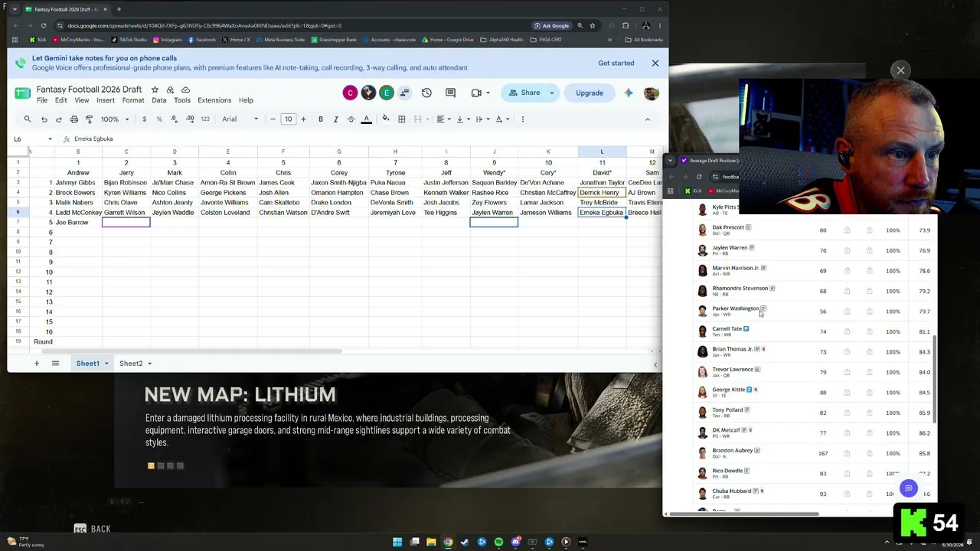980x551 pixels.
Task: Choose fill color bucket
Action: pyautogui.click(x=385, y=119)
